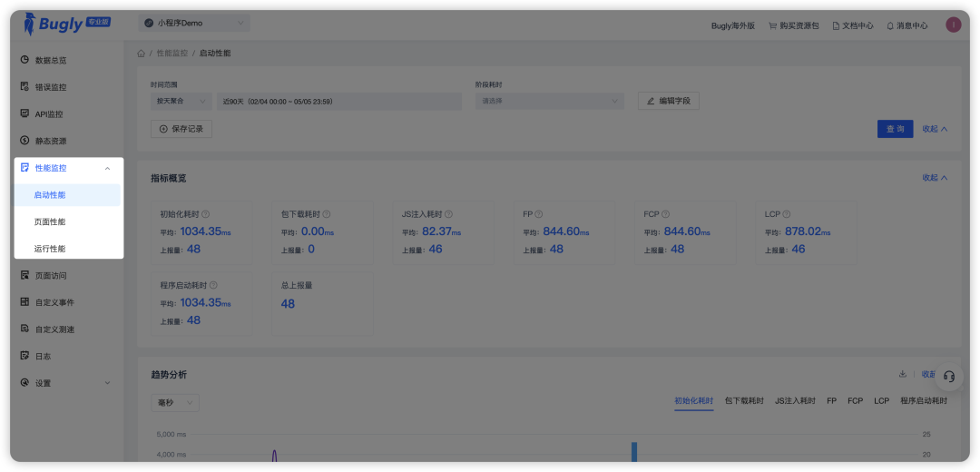This screenshot has width=980, height=472.
Task: Click the 日志 sidebar icon
Action: coord(25,356)
